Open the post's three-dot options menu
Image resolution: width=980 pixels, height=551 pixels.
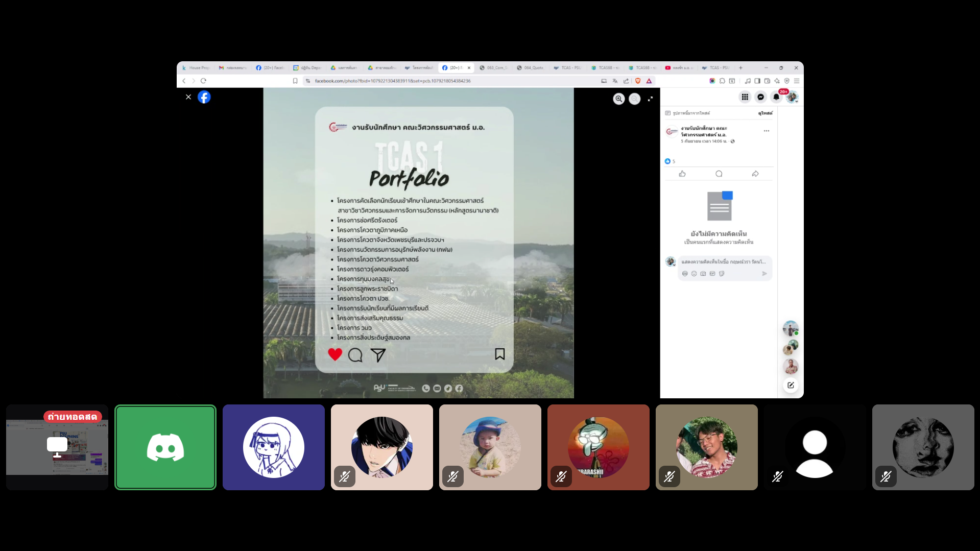click(x=766, y=131)
